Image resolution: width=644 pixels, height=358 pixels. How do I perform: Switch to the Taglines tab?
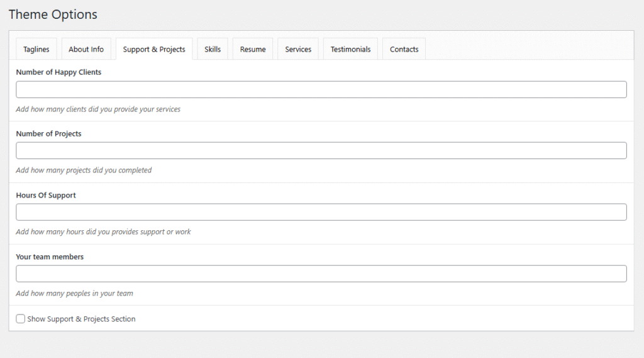pyautogui.click(x=36, y=49)
